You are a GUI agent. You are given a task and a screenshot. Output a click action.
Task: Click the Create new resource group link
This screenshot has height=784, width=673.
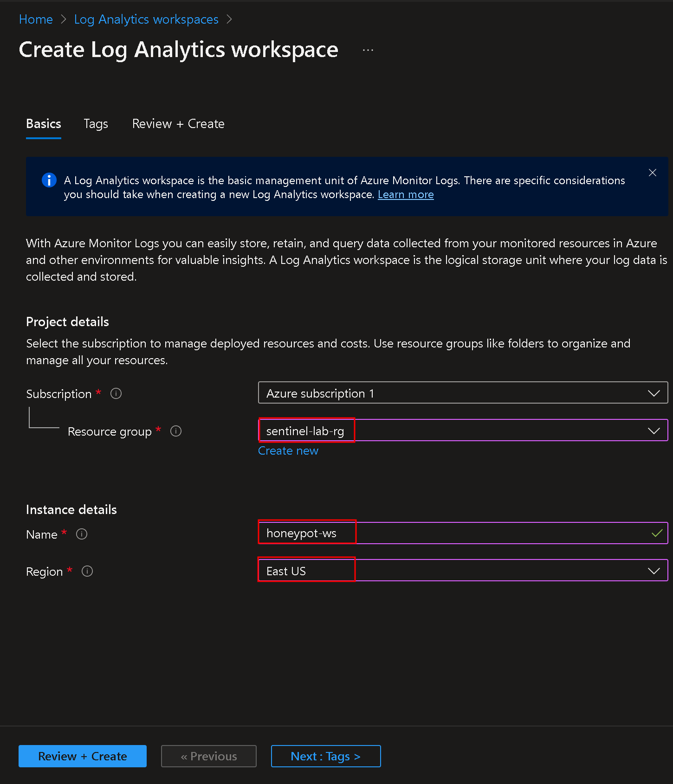point(288,451)
